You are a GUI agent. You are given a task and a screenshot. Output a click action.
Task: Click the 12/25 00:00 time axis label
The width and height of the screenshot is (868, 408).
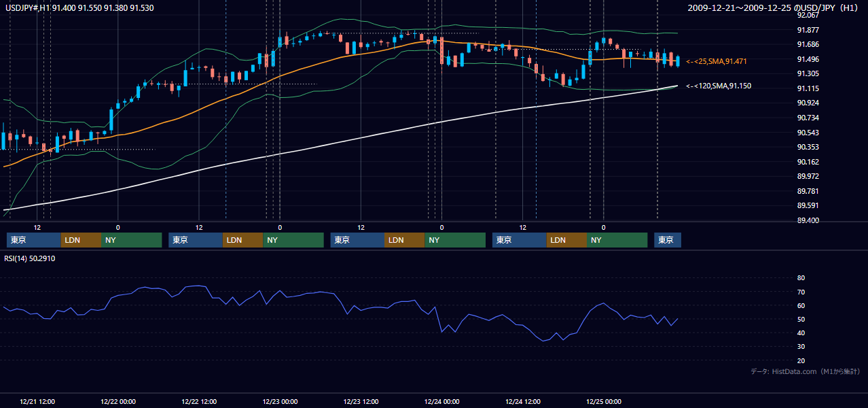pos(604,401)
